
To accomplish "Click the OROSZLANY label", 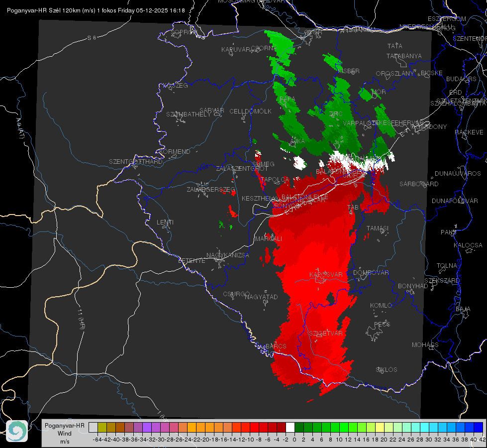I will click(395, 74).
